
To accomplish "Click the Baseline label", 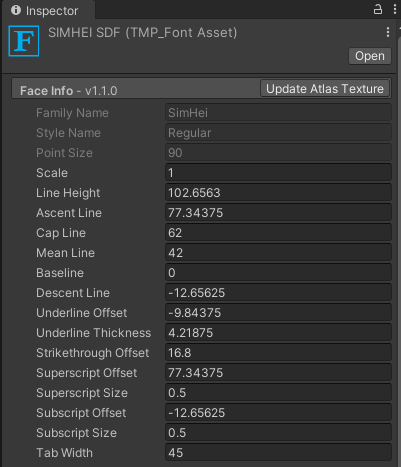I will [60, 273].
